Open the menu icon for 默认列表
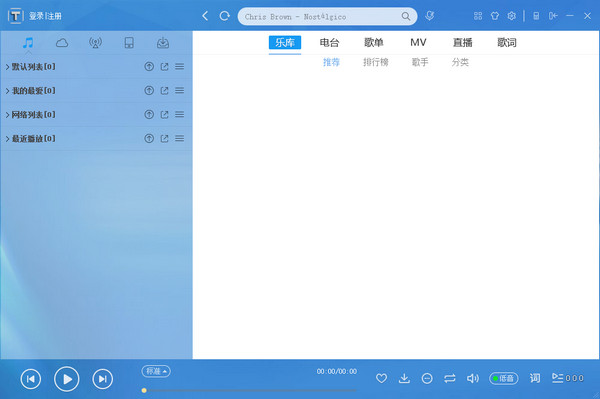600x399 pixels. coord(179,67)
